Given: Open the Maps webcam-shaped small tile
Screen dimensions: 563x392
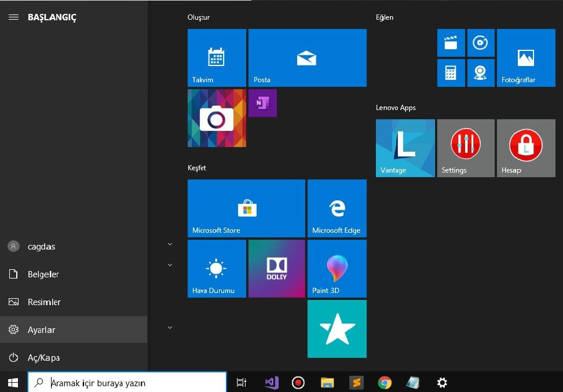Looking at the screenshot, I should point(481,73).
